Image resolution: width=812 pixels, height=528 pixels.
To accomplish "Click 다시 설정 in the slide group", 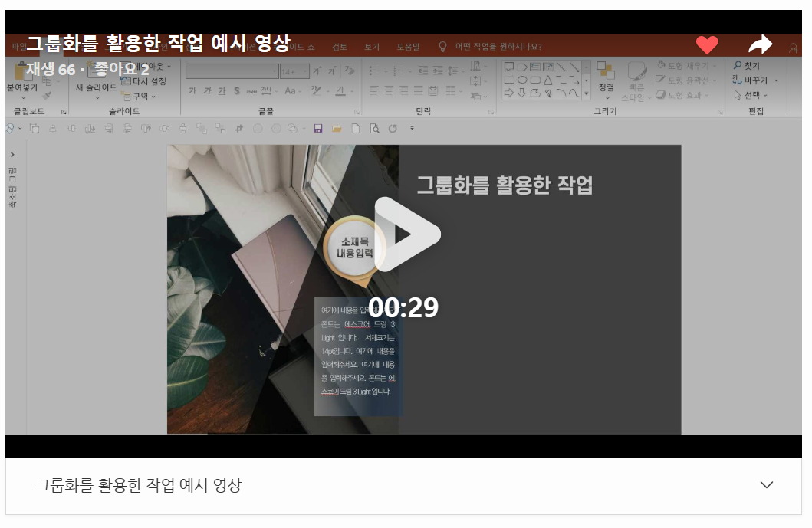I will [144, 81].
